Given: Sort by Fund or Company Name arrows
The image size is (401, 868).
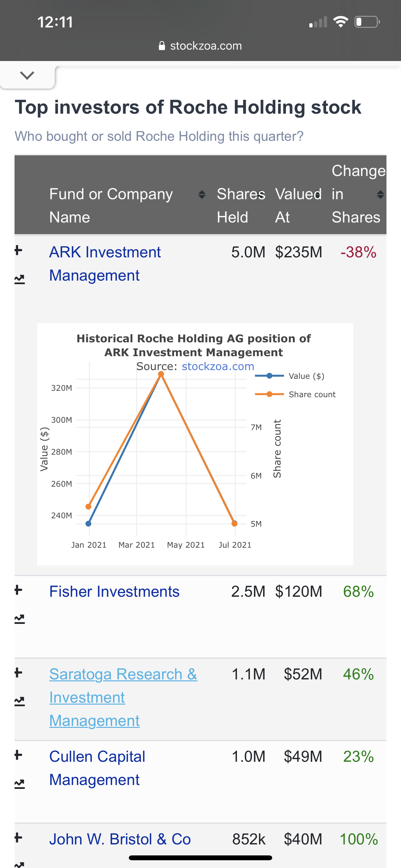Looking at the screenshot, I should (x=202, y=194).
